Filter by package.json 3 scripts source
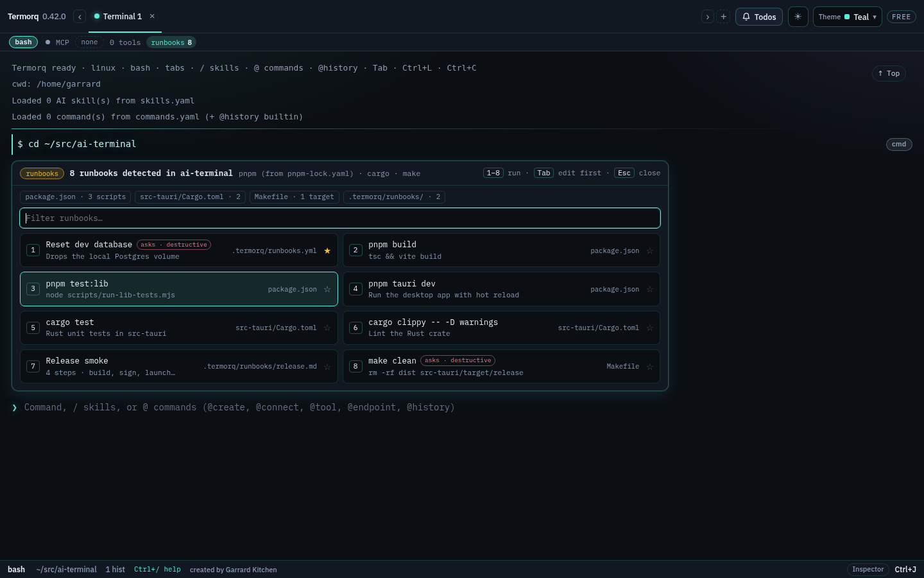The image size is (924, 578). tap(76, 197)
